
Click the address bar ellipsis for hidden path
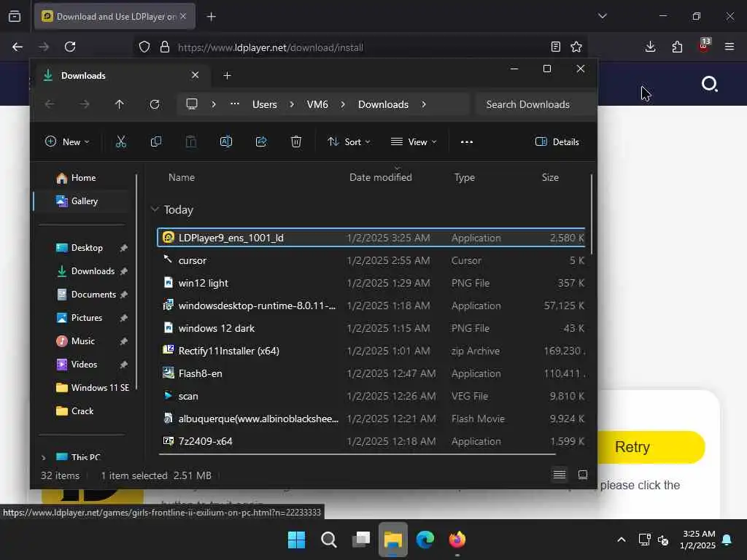tap(234, 104)
